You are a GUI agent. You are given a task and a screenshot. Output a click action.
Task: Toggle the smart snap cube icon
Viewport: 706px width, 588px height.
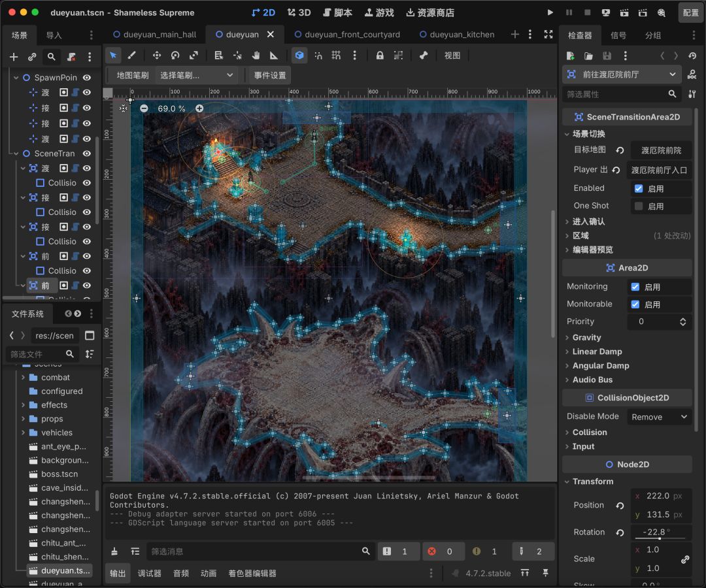[299, 56]
